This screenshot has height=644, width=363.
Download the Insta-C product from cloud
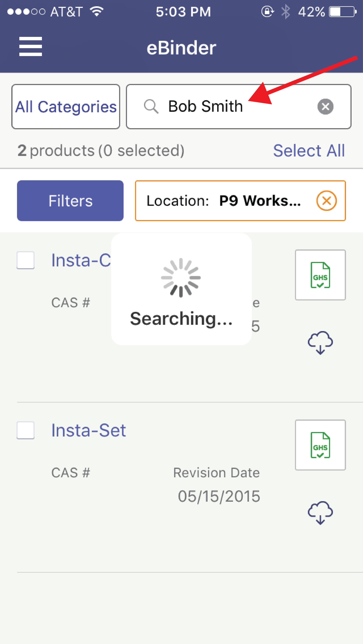click(x=320, y=342)
